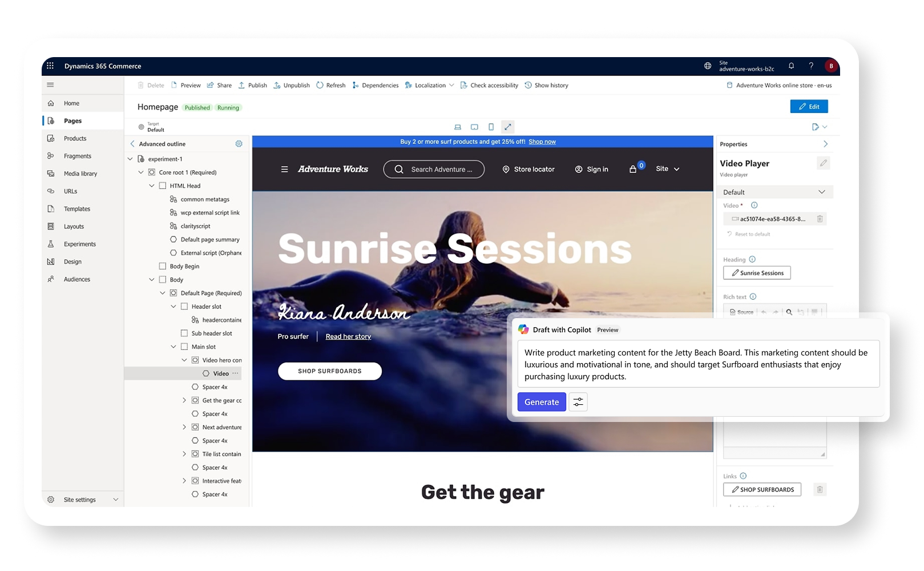Toggle the Sub header slot checkbox

pyautogui.click(x=184, y=333)
